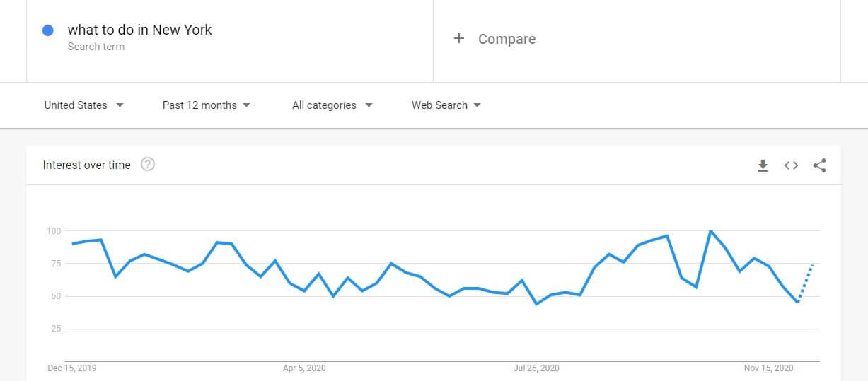Click the dotted forecast segment of the line
This screenshot has width=868, height=381.
coord(806,283)
